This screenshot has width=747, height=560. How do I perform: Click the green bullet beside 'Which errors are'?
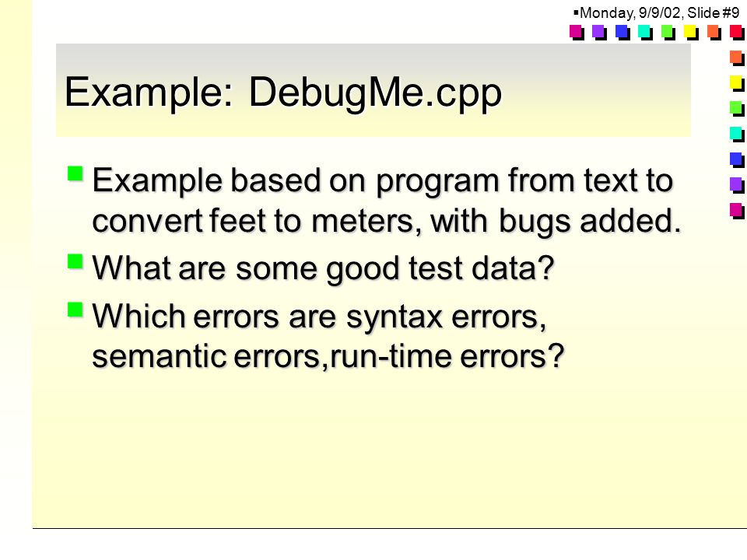tap(75, 310)
